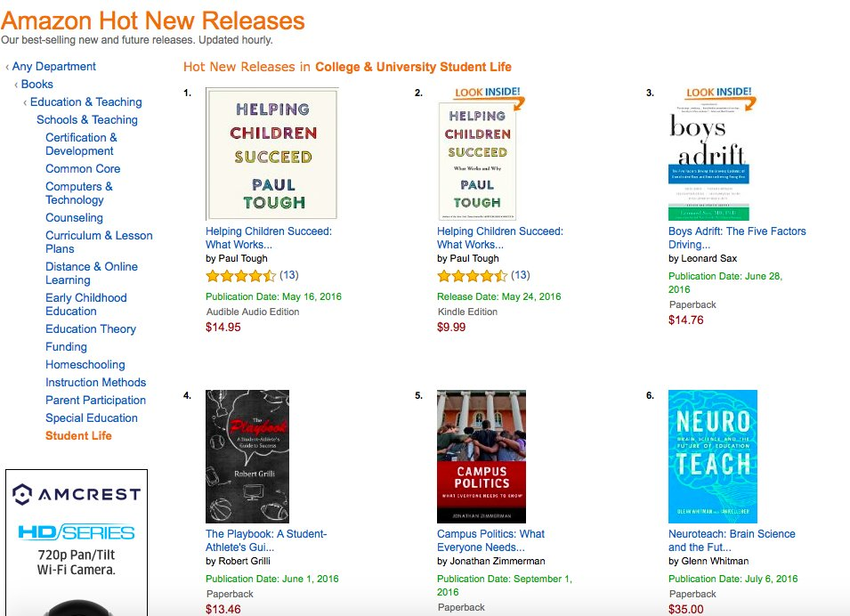This screenshot has width=850, height=616.
Task: Return to Education & Teaching level
Action: (85, 101)
